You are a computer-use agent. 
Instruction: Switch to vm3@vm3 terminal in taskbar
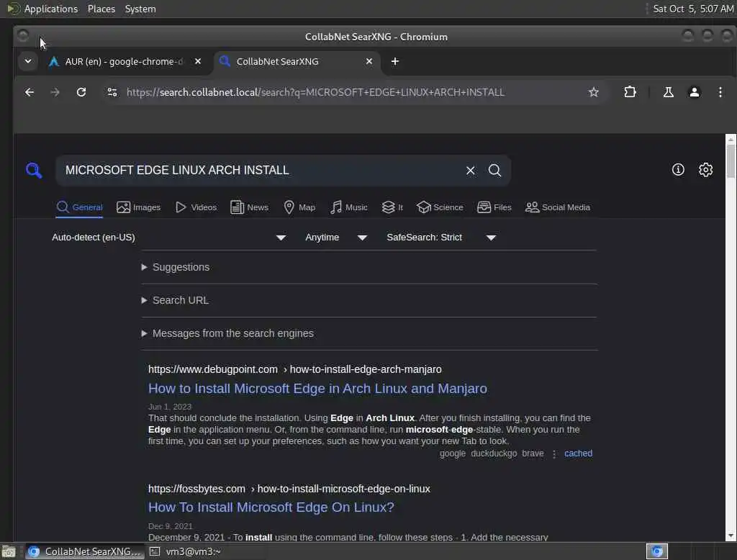pyautogui.click(x=185, y=551)
